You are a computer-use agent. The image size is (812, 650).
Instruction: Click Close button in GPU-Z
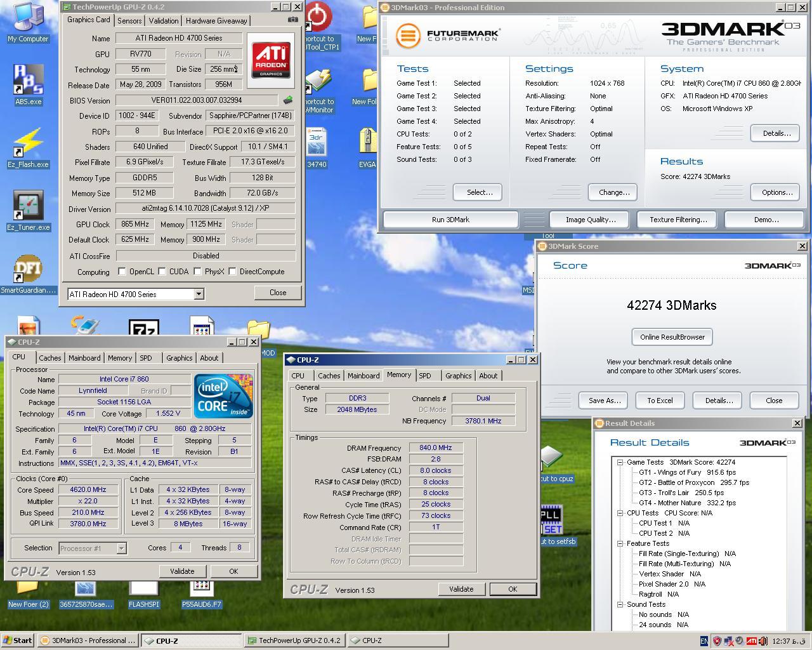pos(278,293)
